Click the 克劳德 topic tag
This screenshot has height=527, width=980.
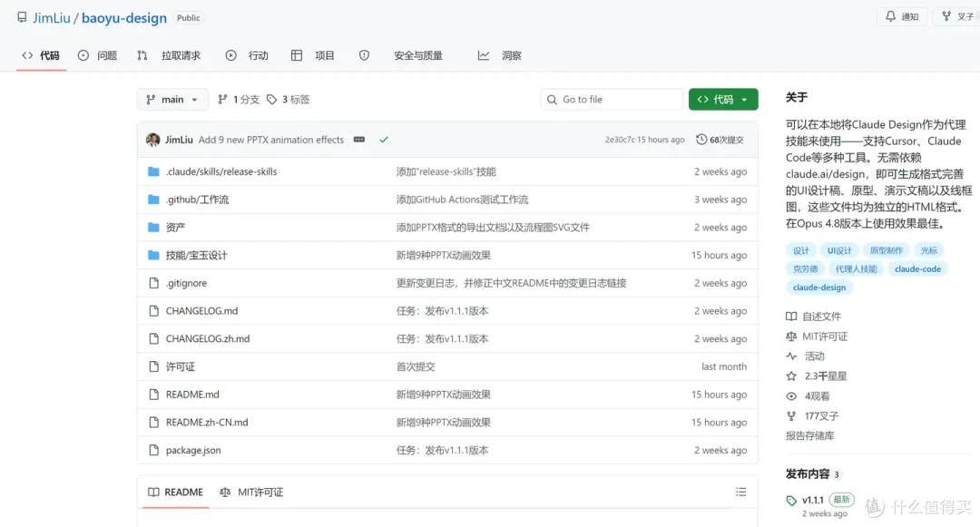[805, 269]
